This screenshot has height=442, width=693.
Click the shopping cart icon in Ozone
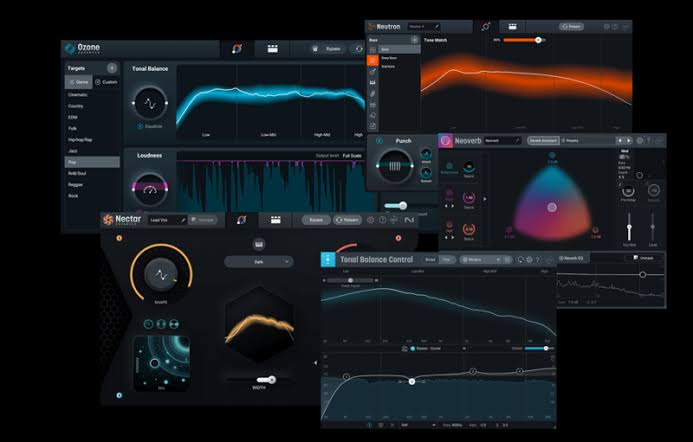pyautogui.click(x=315, y=49)
